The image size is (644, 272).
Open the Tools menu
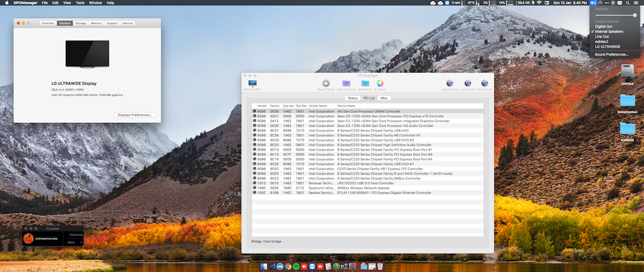80,3
